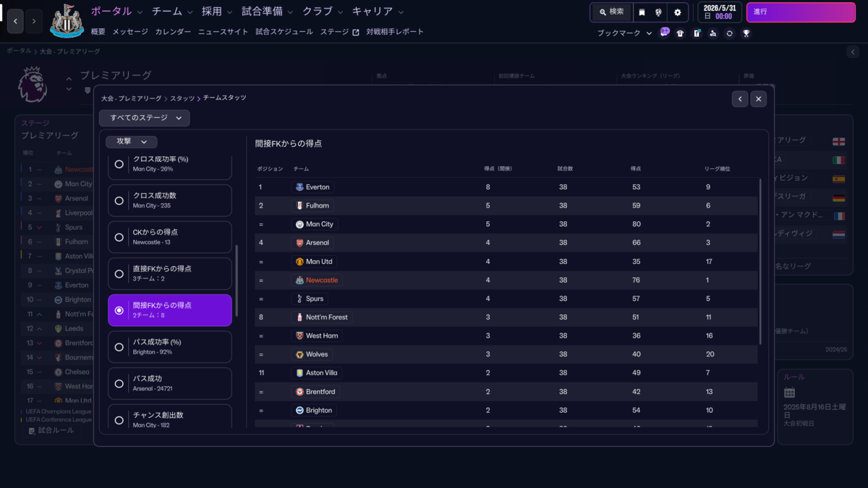Switch to the 対戦相手レポート tab
Image resolution: width=868 pixels, height=488 pixels.
pos(395,32)
